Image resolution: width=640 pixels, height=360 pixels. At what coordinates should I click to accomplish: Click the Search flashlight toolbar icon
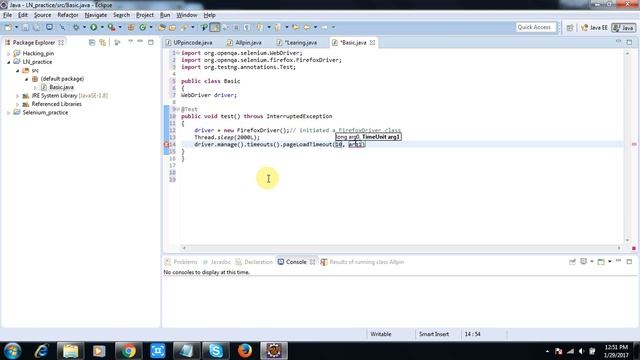[184, 27]
